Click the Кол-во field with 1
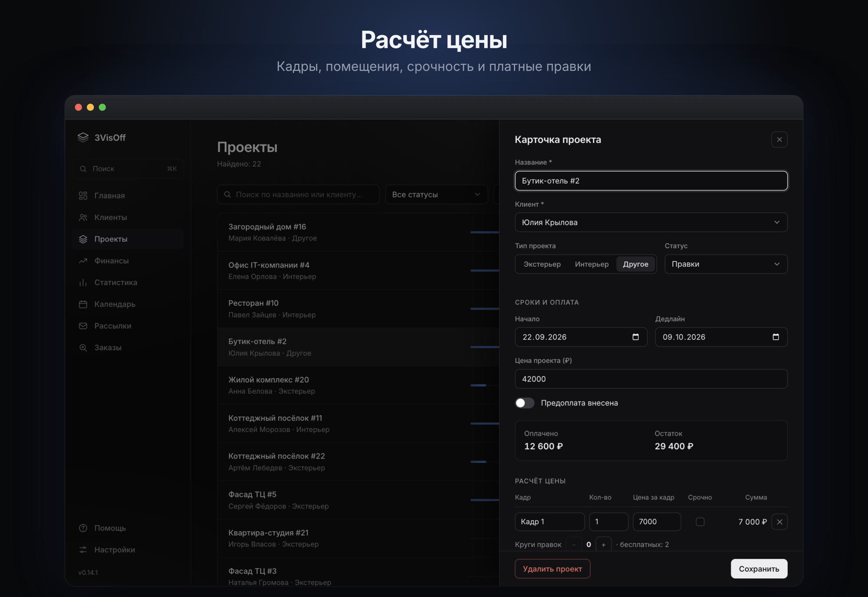 [x=608, y=522]
